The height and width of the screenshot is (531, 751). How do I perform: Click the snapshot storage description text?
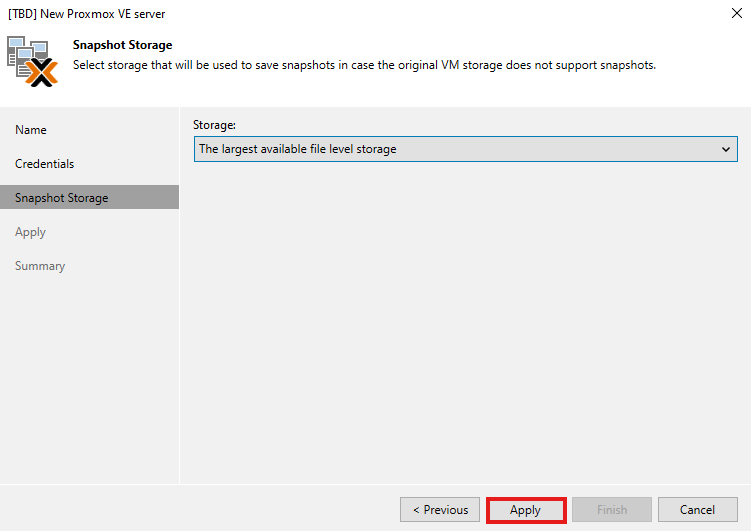(x=365, y=65)
